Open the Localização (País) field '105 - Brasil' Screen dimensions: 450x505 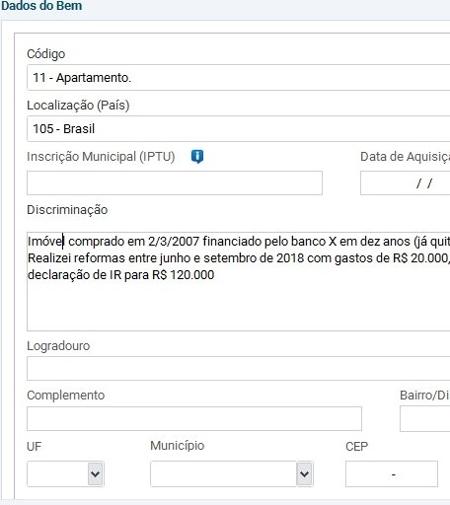coord(238,129)
